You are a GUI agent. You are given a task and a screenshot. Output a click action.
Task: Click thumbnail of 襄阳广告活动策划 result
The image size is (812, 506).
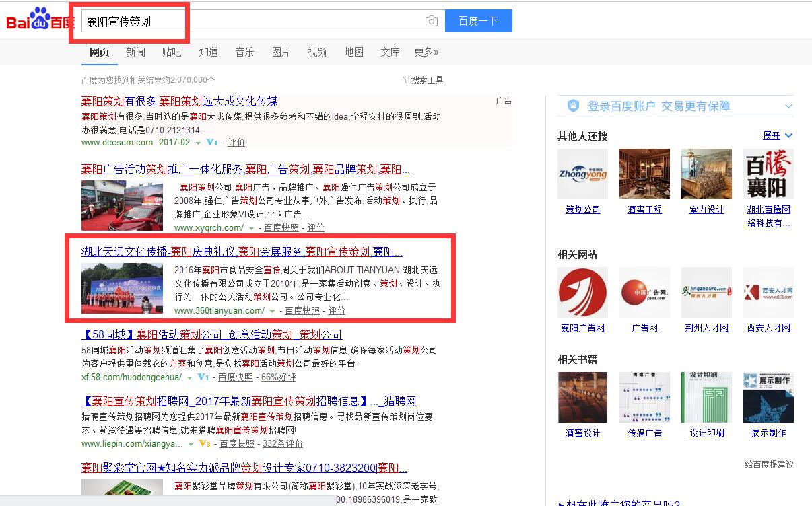tap(122, 206)
